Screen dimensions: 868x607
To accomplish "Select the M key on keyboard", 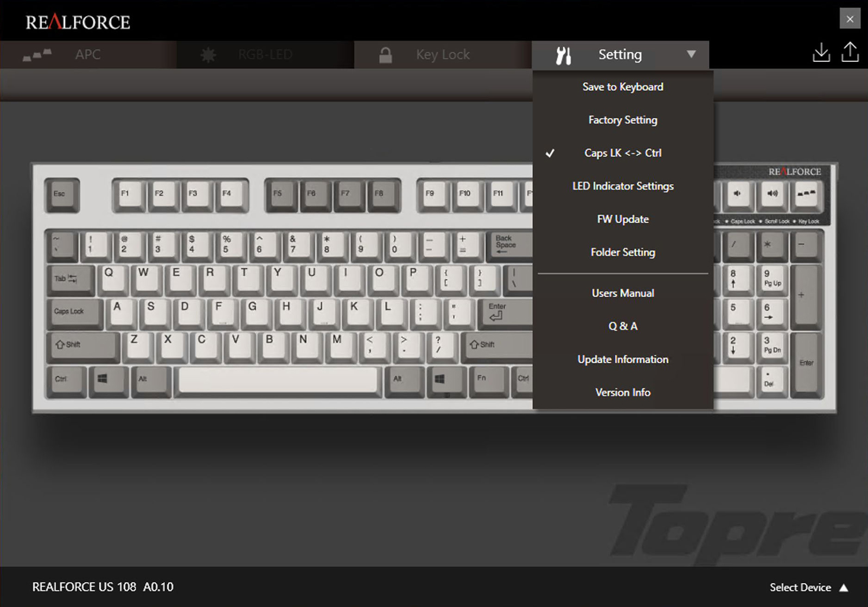I will [341, 347].
